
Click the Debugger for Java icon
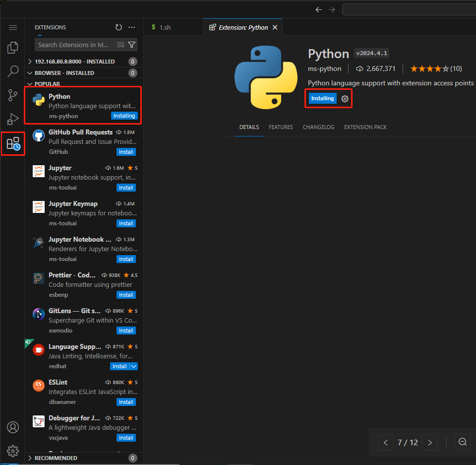pos(39,421)
